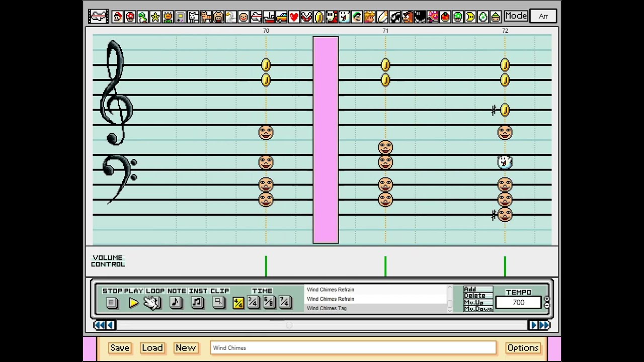Toggle the Mode button
Screen dimensions: 644x362
[516, 16]
